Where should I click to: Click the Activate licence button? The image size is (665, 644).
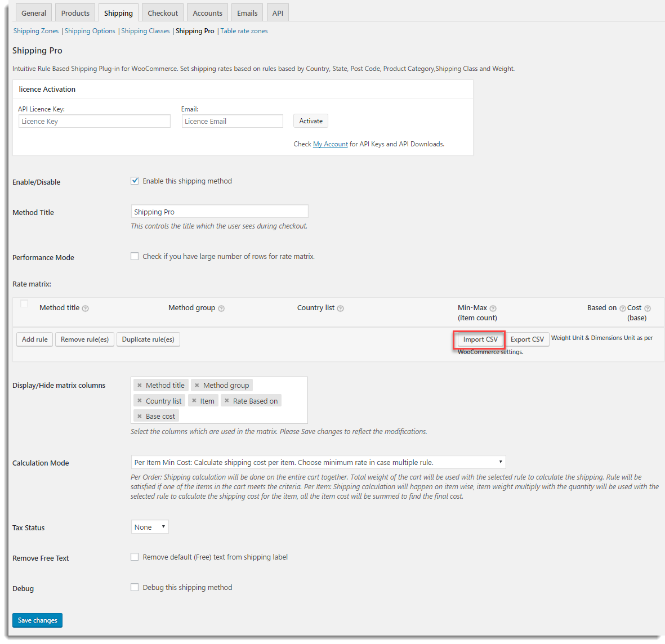pyautogui.click(x=311, y=121)
